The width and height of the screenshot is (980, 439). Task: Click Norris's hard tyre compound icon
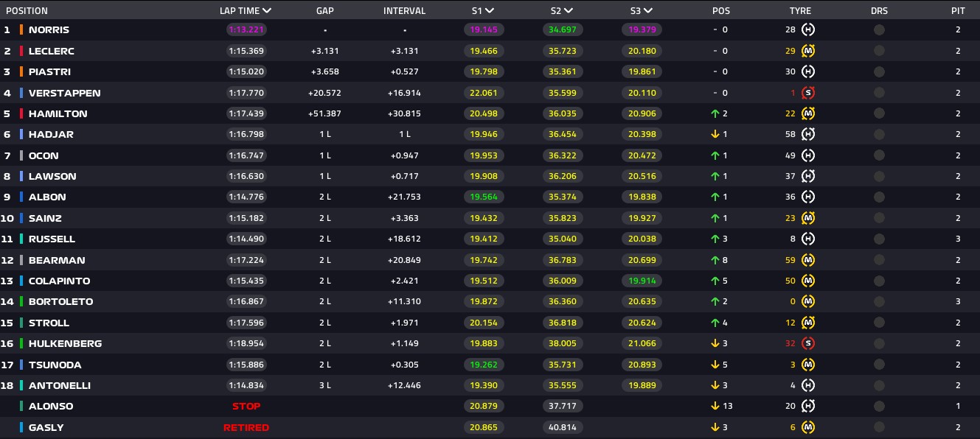coord(808,30)
